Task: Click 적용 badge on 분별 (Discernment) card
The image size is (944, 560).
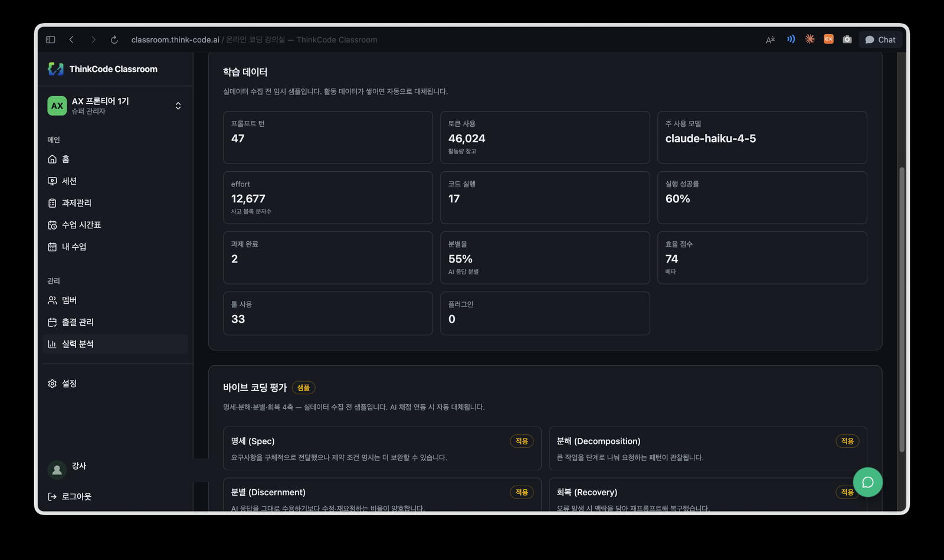Action: click(522, 492)
